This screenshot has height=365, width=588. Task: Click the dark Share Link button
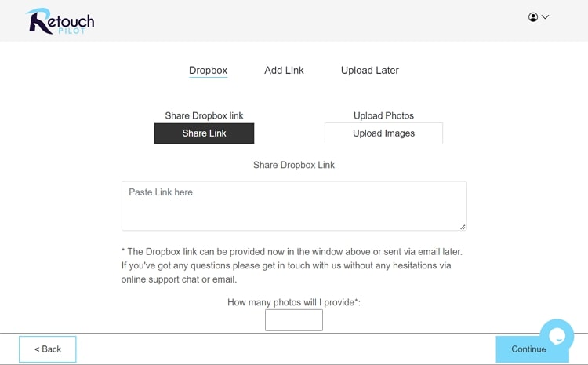point(204,133)
